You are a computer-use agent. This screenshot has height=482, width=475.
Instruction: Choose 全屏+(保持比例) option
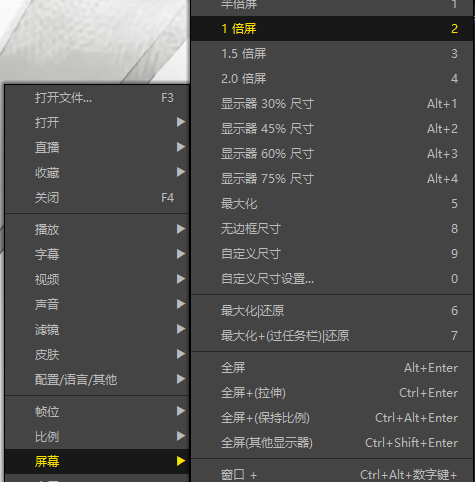[x=332, y=418]
